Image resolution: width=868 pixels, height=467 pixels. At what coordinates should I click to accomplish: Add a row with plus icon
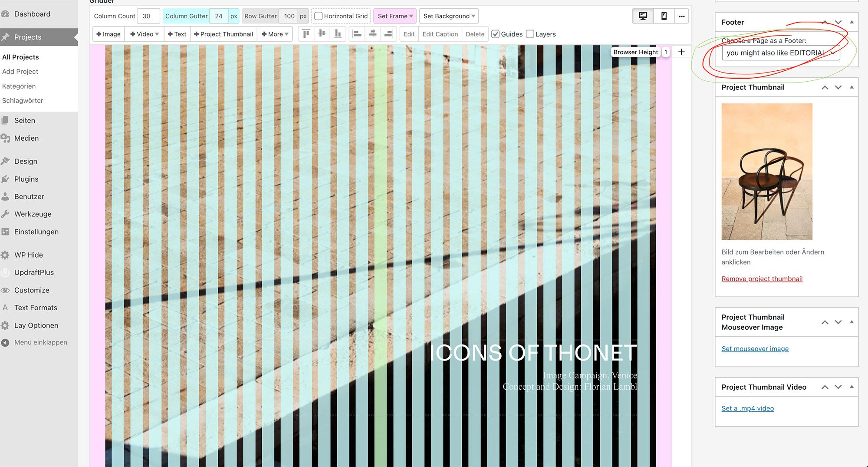681,52
